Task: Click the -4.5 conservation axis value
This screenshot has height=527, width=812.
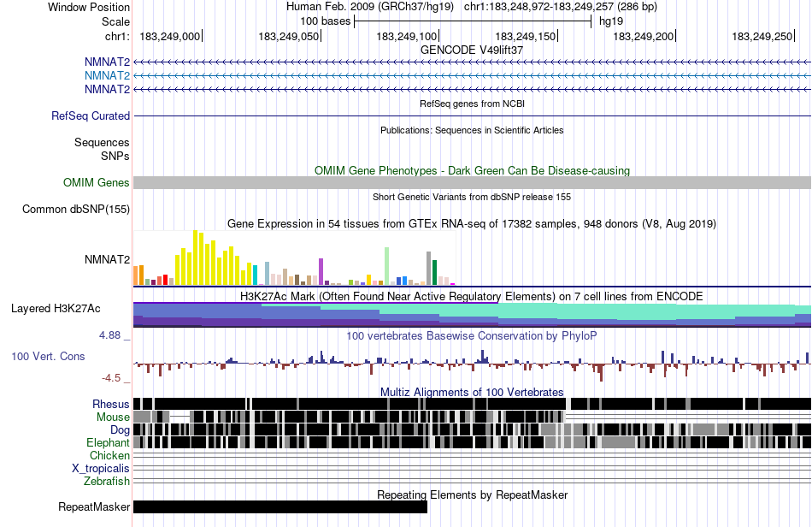Action: pos(111,378)
